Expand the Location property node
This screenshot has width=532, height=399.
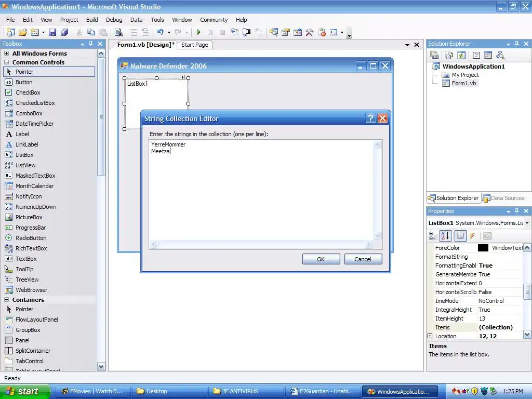(x=430, y=336)
